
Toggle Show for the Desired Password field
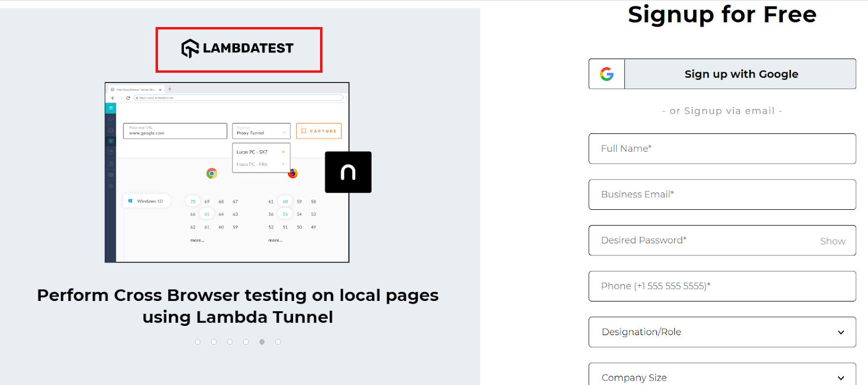pyautogui.click(x=832, y=241)
